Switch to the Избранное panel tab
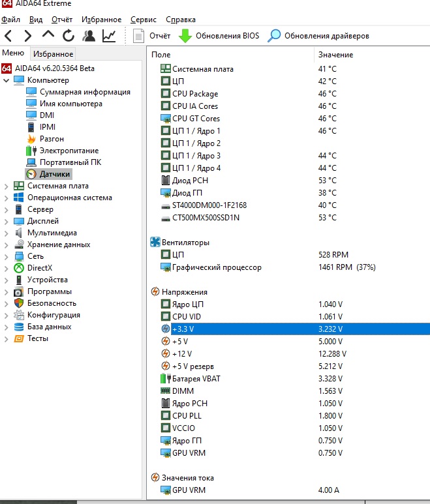 tap(54, 53)
